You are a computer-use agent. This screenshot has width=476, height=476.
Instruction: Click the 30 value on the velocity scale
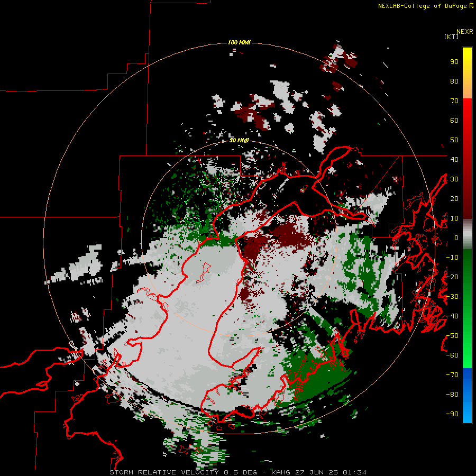[454, 179]
